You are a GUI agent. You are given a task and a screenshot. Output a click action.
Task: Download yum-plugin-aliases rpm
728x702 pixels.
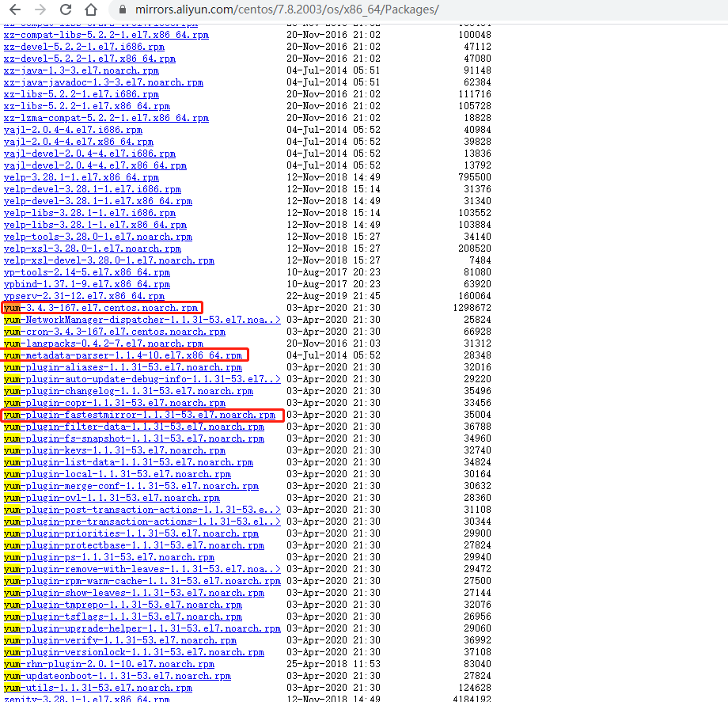(x=123, y=367)
